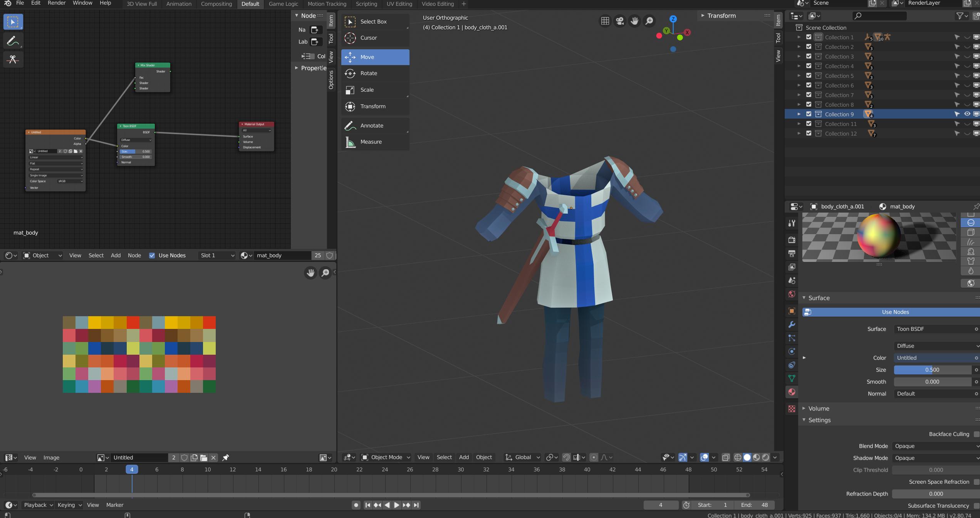Open the Marker menu in timeline

[115, 505]
